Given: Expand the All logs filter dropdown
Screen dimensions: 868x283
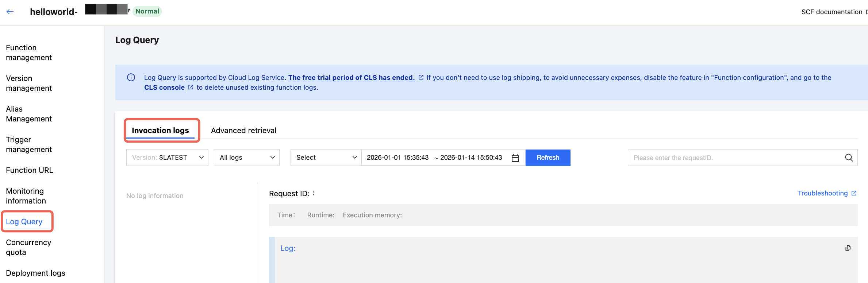Looking at the screenshot, I should coord(247,158).
